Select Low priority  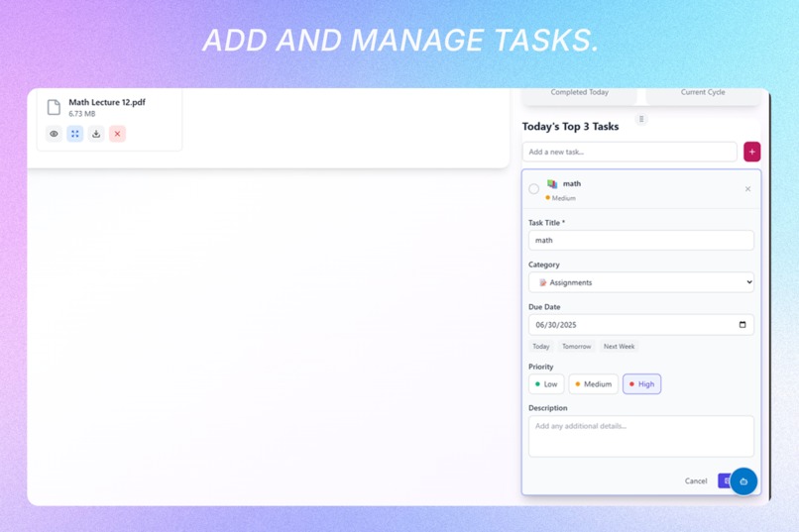click(546, 384)
